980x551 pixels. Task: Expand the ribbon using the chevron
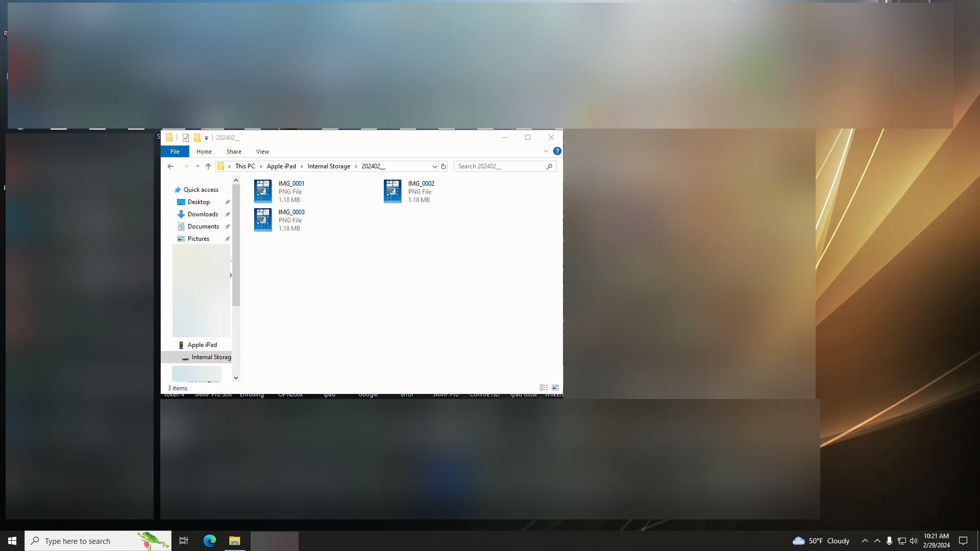(546, 151)
